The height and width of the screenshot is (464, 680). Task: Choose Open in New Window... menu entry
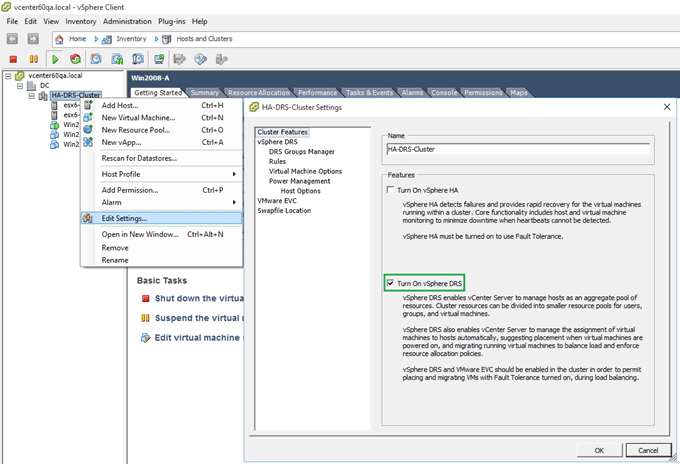click(x=161, y=234)
